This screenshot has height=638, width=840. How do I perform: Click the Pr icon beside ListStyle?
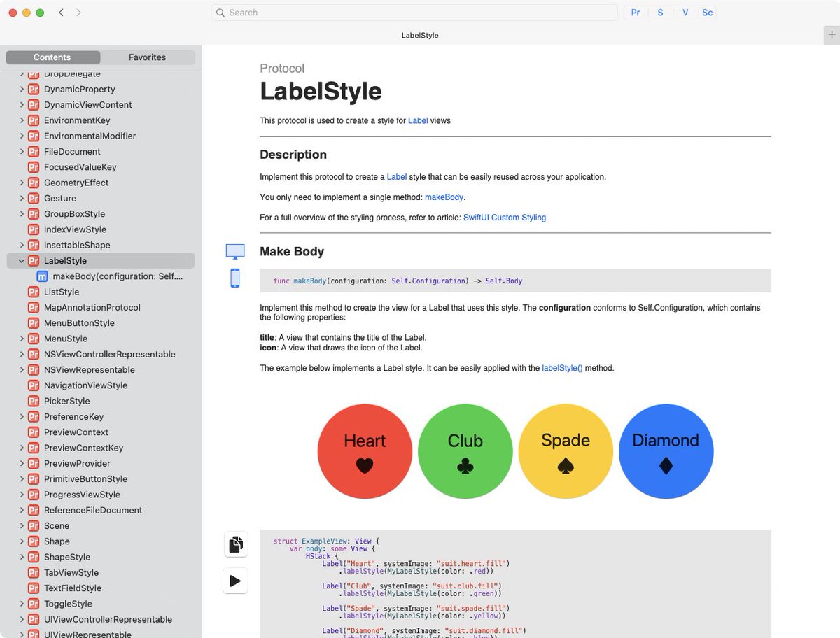click(33, 292)
